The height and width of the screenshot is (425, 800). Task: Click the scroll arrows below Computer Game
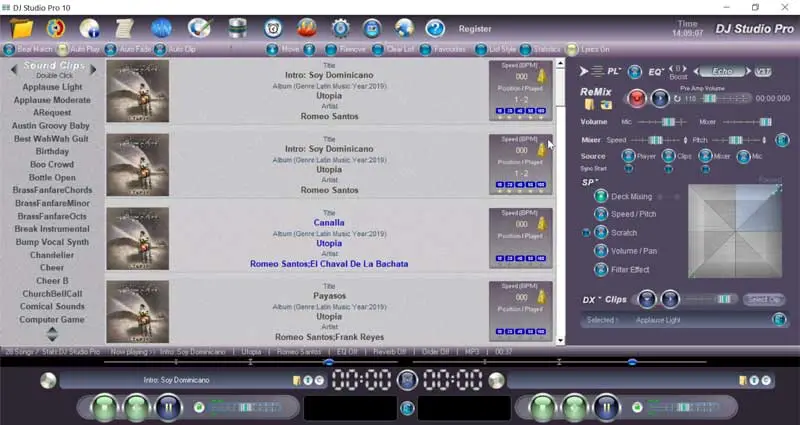pos(52,334)
